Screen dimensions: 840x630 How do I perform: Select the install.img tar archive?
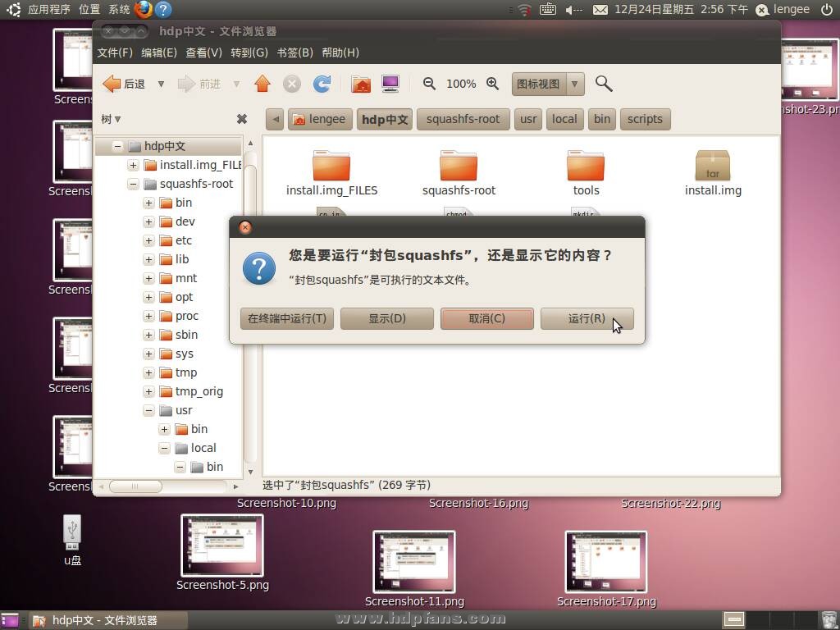coord(713,166)
